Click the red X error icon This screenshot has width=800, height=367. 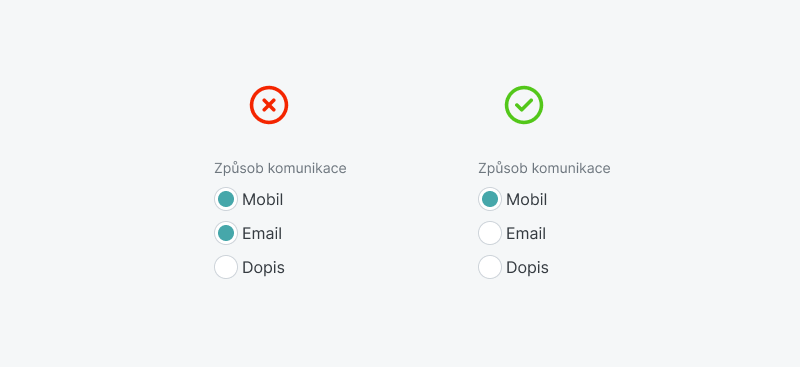pyautogui.click(x=269, y=105)
